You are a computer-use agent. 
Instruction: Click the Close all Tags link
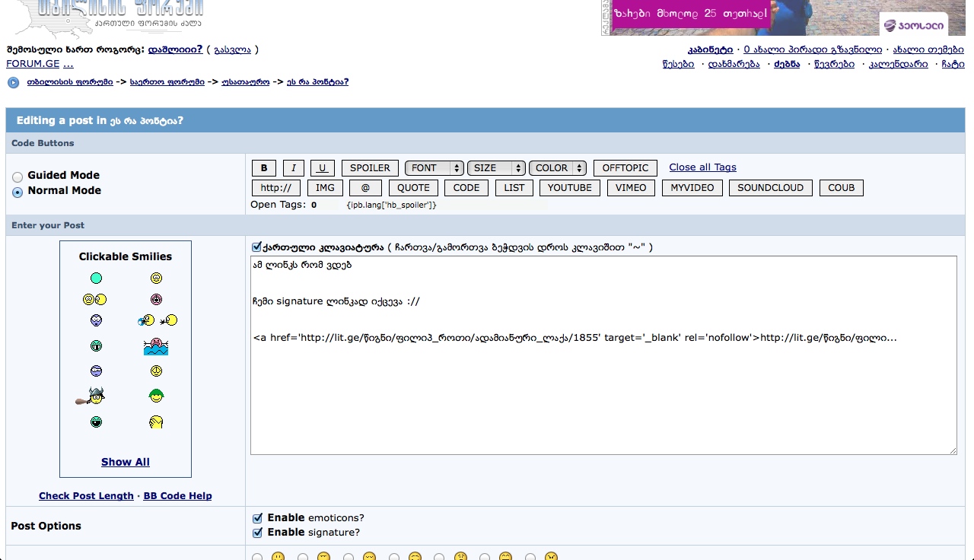click(702, 167)
